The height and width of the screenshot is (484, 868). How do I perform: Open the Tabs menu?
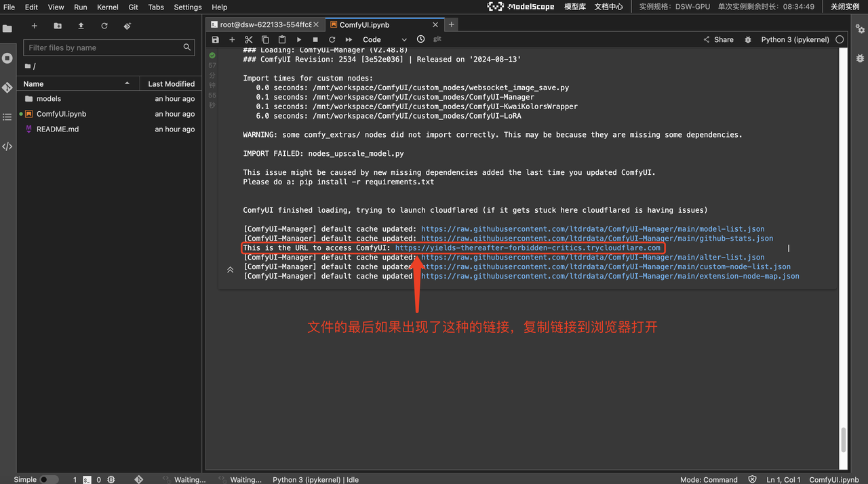click(156, 7)
